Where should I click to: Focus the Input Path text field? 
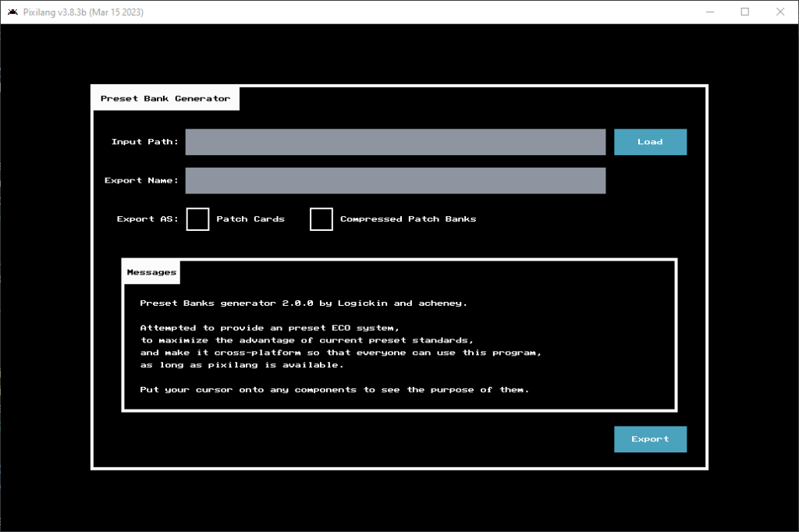(395, 142)
